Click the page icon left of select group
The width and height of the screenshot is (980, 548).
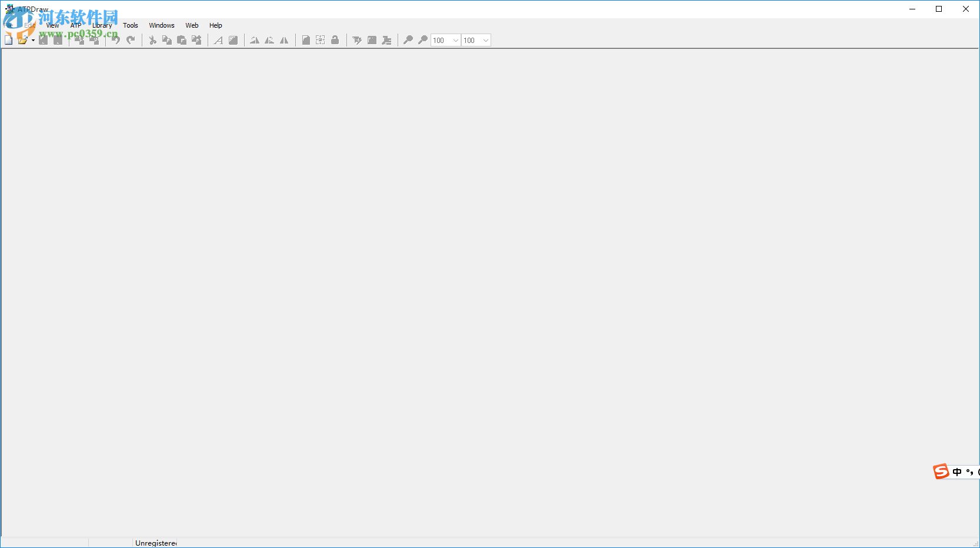306,40
